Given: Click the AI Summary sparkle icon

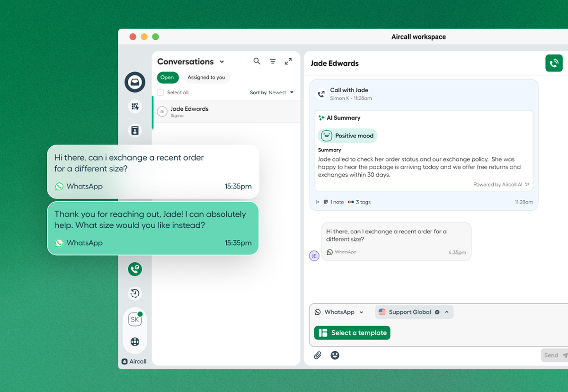Looking at the screenshot, I should click(x=321, y=118).
